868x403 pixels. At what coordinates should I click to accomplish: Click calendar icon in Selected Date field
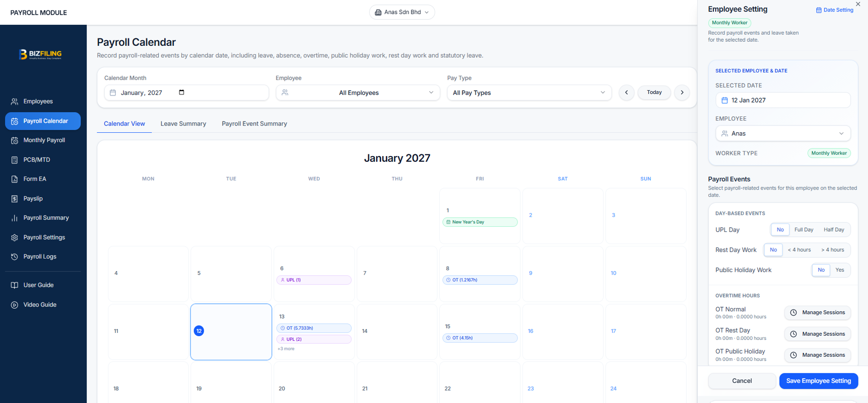click(725, 100)
